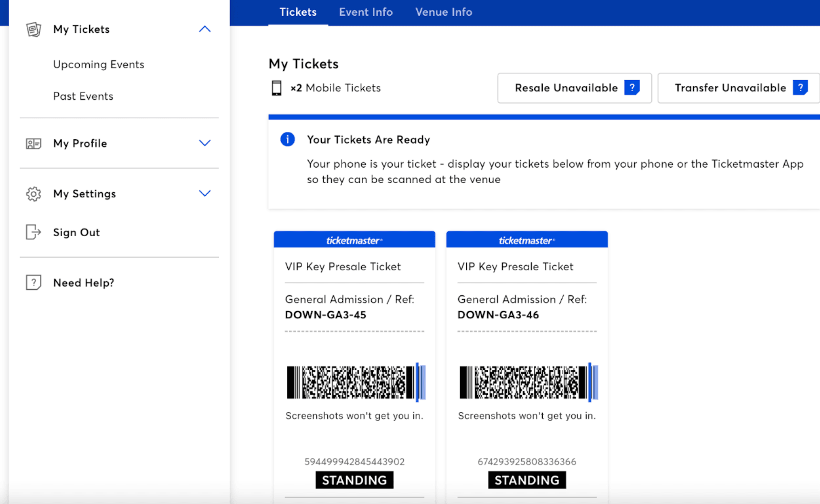Click the blue info icon beside Your Tickets Are Ready

point(287,139)
